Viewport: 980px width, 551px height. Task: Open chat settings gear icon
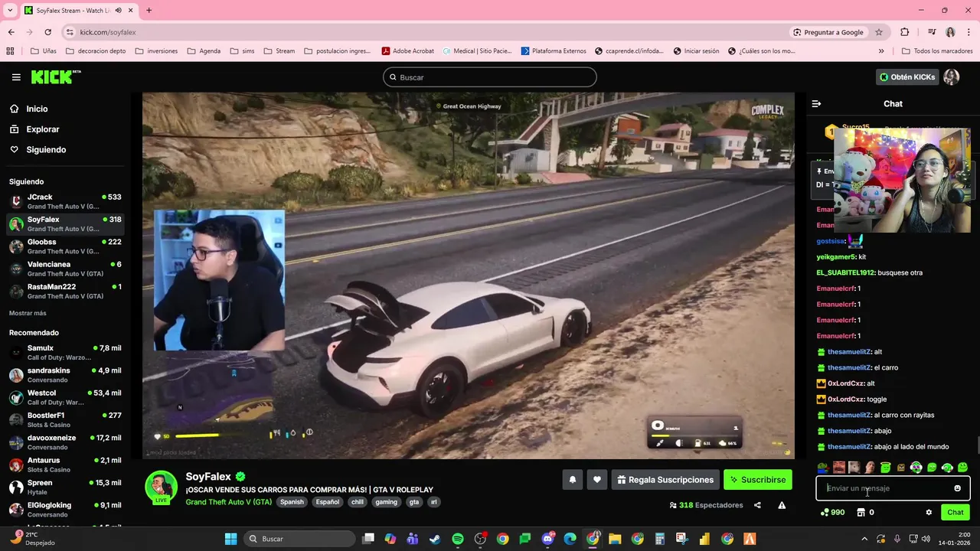tap(929, 513)
